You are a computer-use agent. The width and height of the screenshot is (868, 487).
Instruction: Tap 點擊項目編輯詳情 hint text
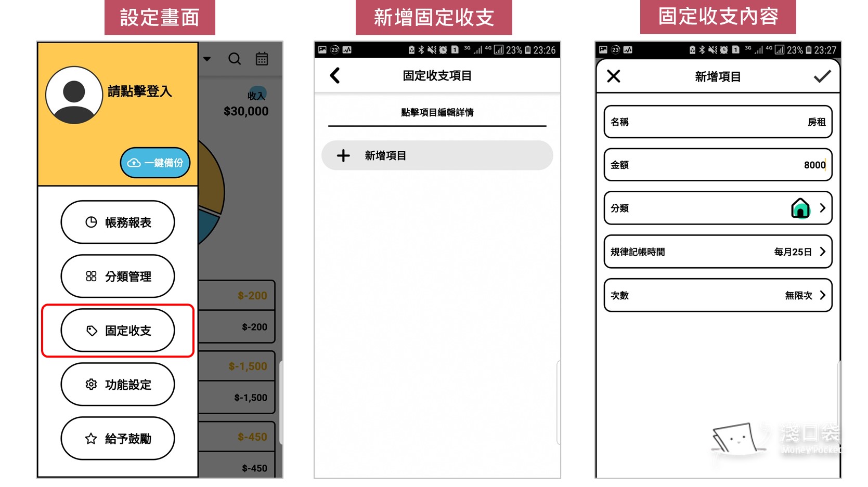pos(437,112)
